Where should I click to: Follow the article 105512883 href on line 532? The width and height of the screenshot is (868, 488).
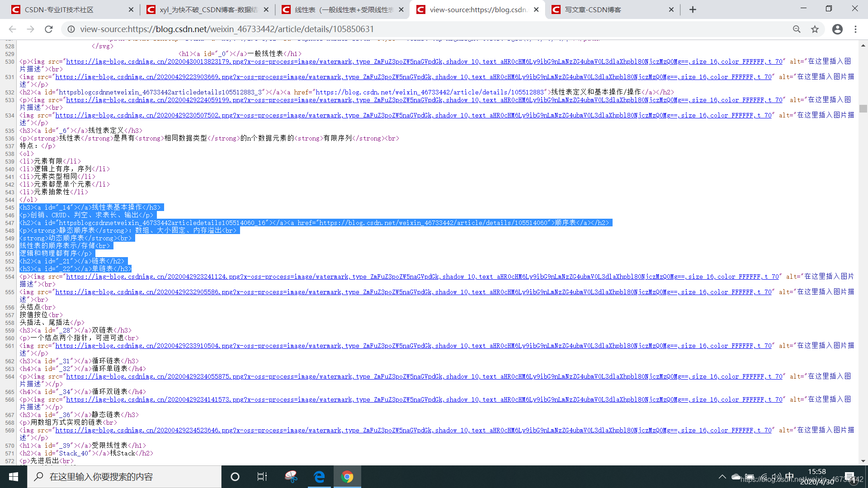429,92
